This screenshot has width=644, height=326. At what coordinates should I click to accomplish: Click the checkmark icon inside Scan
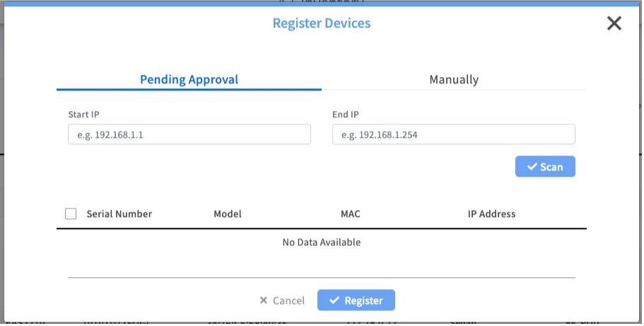(532, 167)
